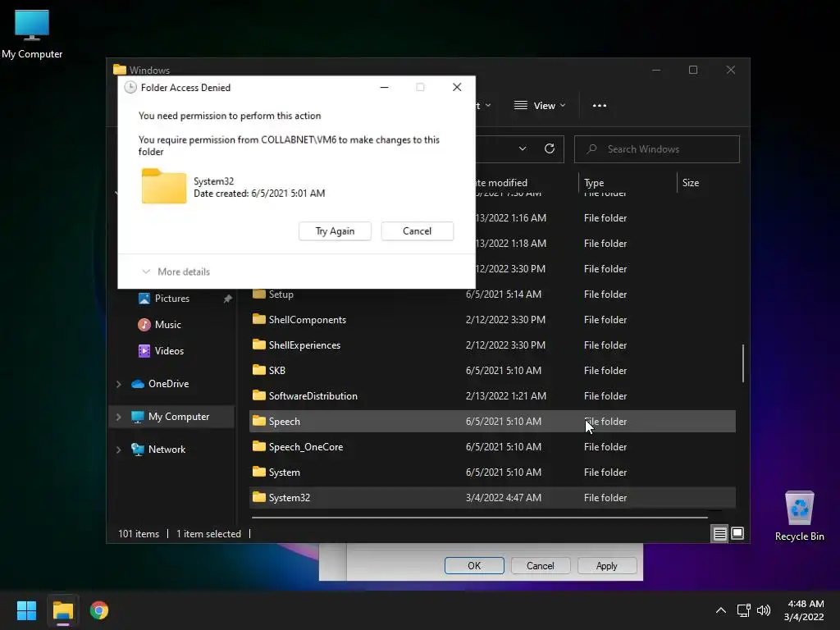Image resolution: width=840 pixels, height=630 pixels.
Task: Select My Computer in navigation pane
Action: (x=178, y=416)
